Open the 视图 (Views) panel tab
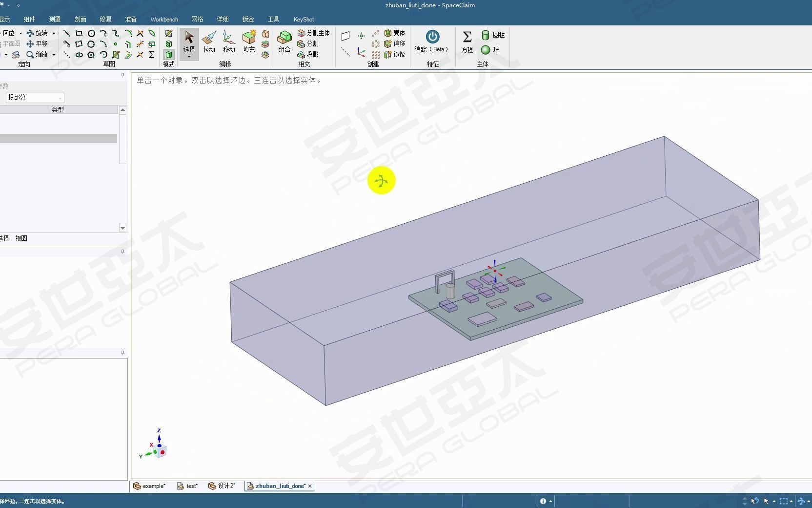Image resolution: width=812 pixels, height=508 pixels. pyautogui.click(x=21, y=238)
